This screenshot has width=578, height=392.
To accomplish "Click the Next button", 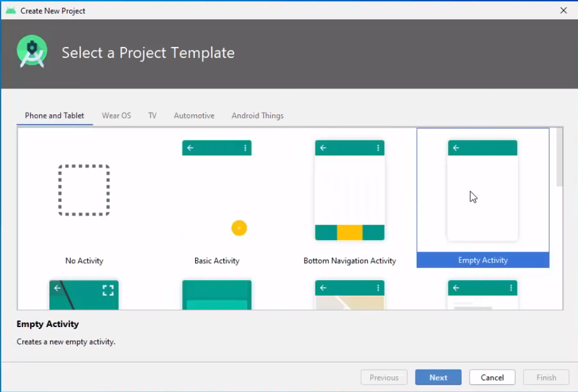I will (x=438, y=378).
